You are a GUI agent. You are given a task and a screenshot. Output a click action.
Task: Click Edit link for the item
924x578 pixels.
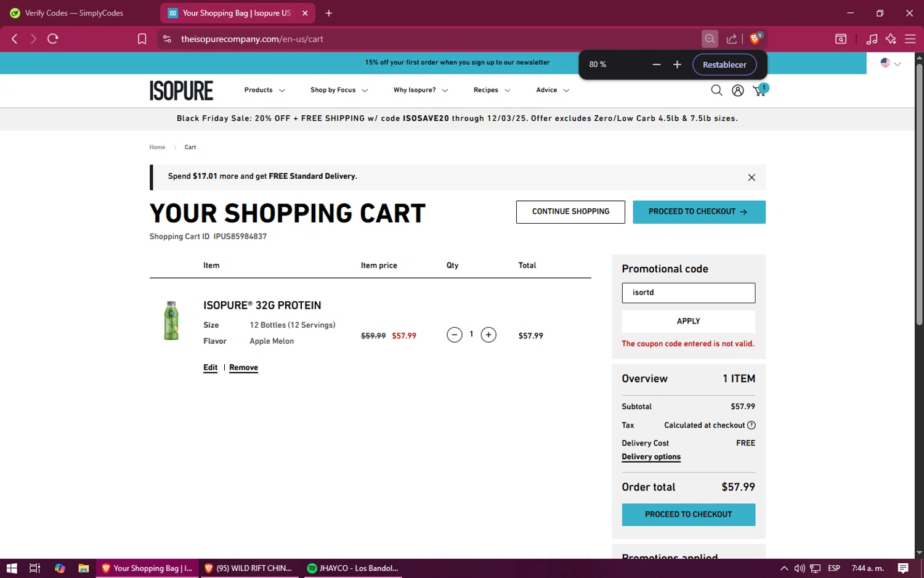[211, 368]
